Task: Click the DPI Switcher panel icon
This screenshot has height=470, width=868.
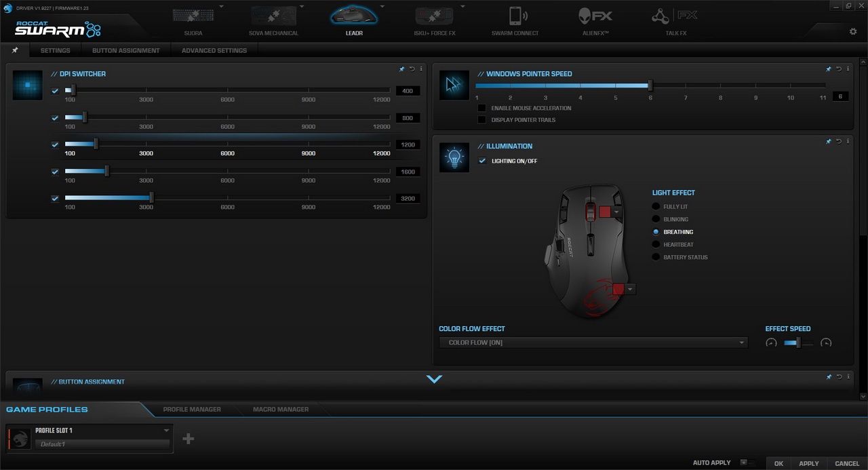Action: click(x=28, y=85)
